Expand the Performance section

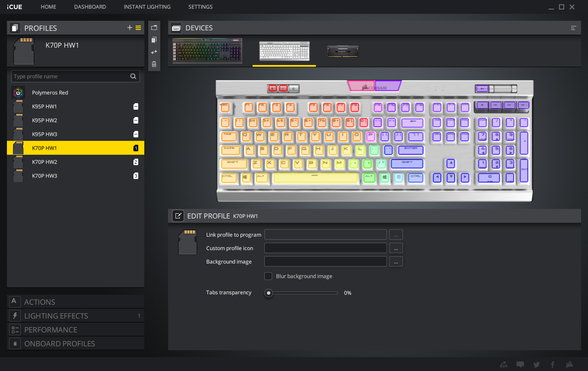point(76,330)
